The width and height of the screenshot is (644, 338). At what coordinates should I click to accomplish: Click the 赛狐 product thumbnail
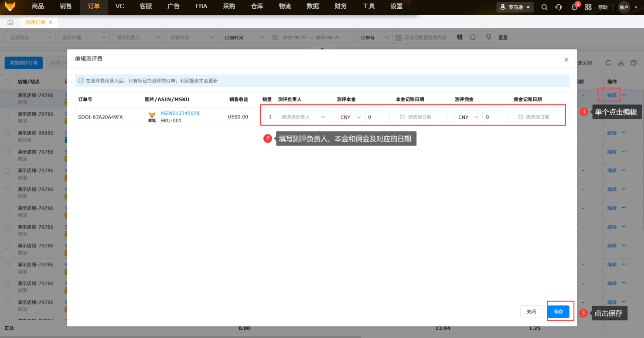click(x=152, y=117)
